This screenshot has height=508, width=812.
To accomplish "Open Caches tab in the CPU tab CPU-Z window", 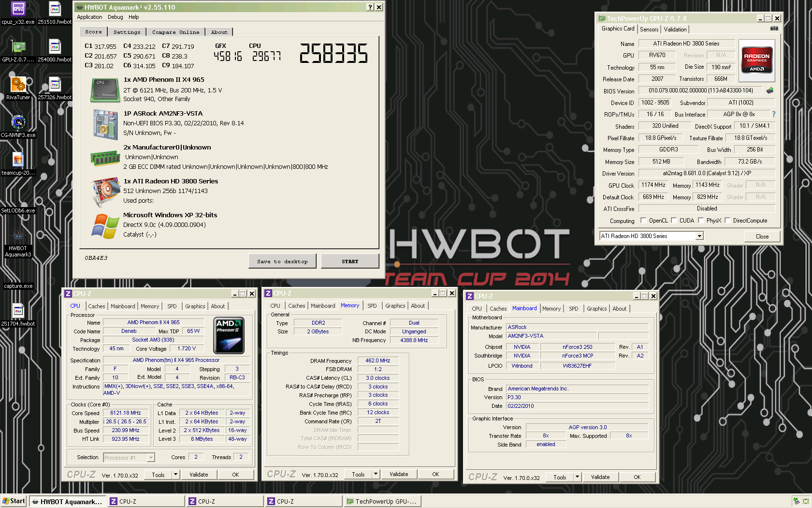I will point(97,306).
